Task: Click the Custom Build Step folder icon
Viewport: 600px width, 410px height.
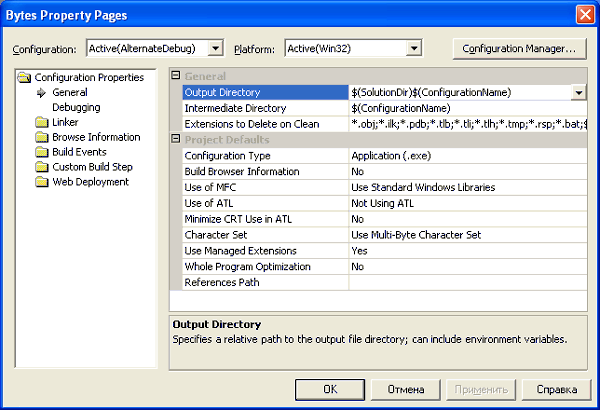Action: [42, 167]
